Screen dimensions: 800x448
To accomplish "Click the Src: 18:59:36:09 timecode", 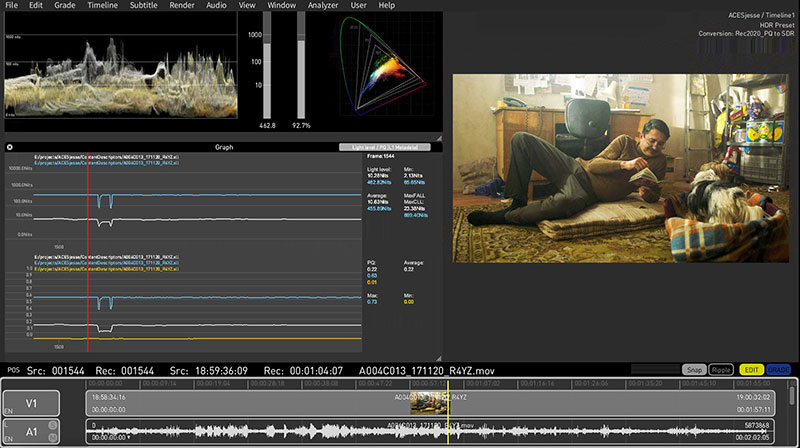I will pyautogui.click(x=209, y=370).
